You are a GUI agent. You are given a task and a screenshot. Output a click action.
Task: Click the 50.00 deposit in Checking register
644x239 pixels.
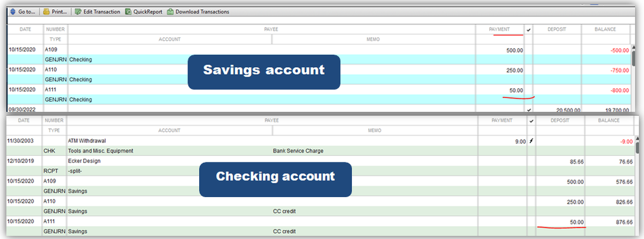pos(577,222)
